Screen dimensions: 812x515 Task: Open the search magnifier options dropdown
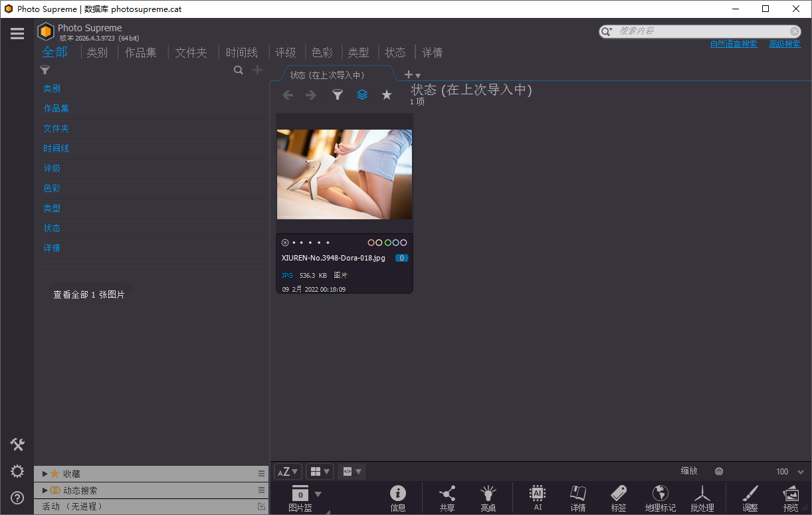click(607, 31)
